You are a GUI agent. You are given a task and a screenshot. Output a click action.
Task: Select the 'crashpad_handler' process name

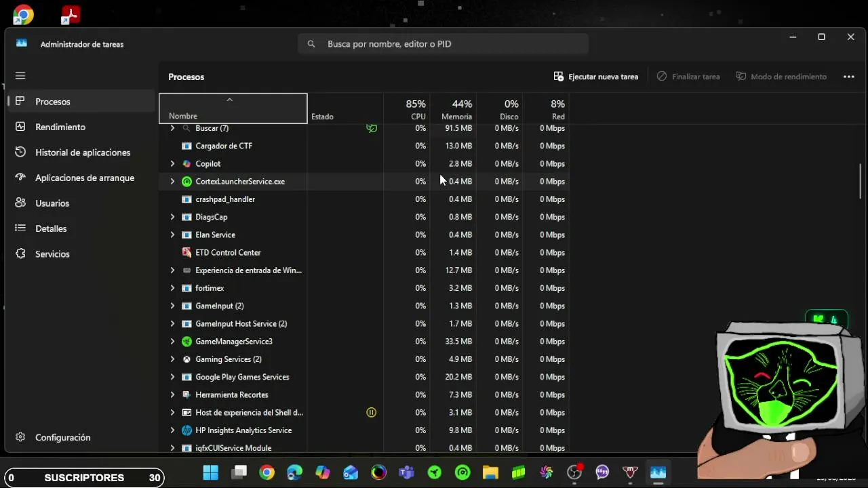[225, 199]
